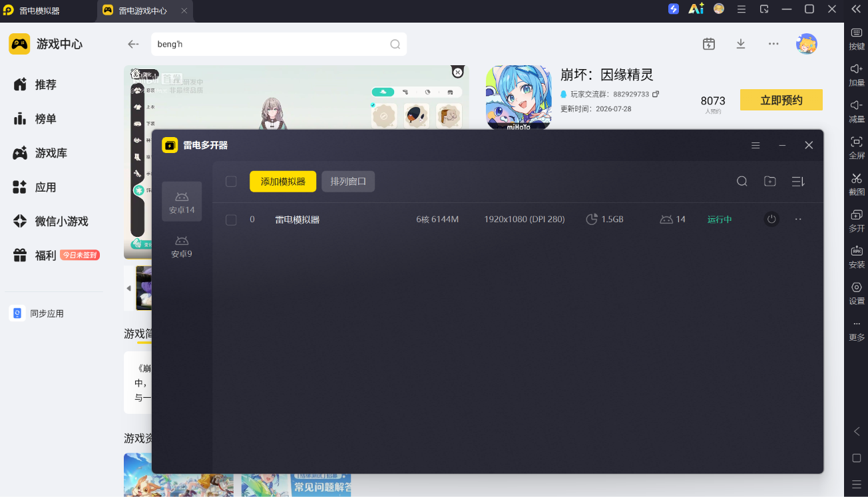Click the search icon in 雷电多开器
Screen dimensions: 868x497
click(x=742, y=182)
